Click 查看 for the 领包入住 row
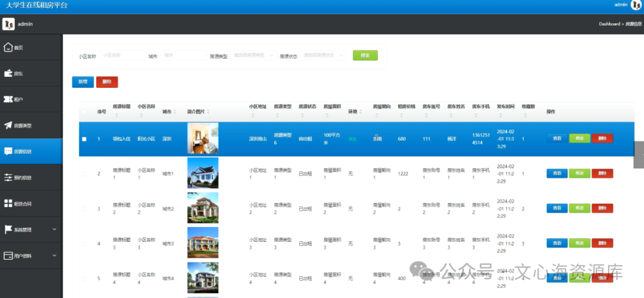The height and width of the screenshot is (298, 644). click(x=557, y=139)
